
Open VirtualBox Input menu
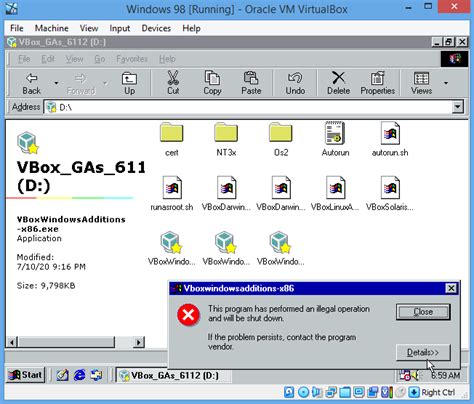pos(120,28)
